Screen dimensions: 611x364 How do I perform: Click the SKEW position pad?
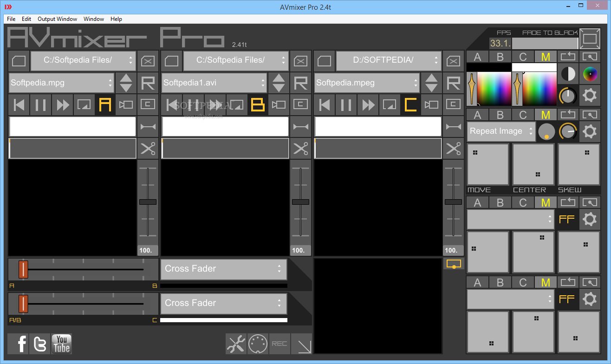click(x=578, y=164)
